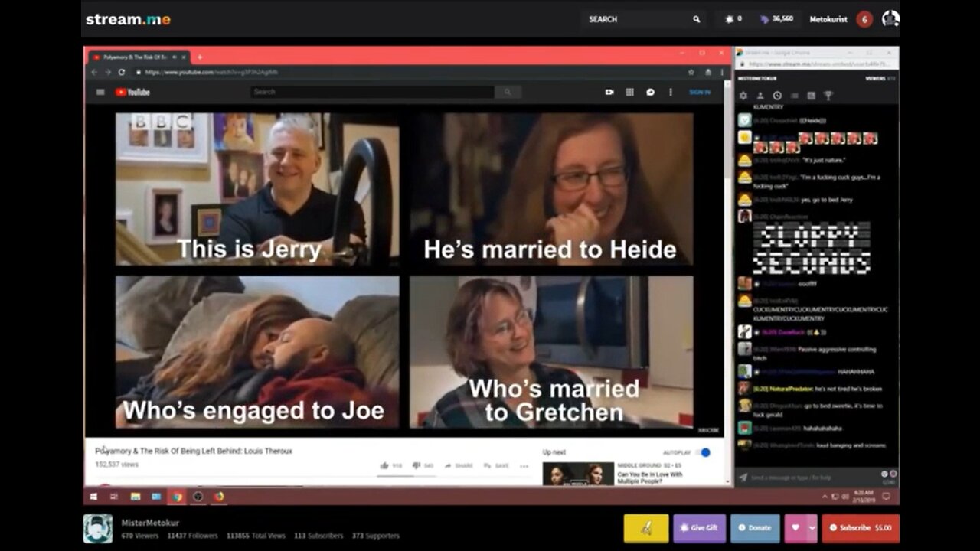Image resolution: width=980 pixels, height=551 pixels.
Task: Click the Donate button
Action: [x=755, y=528]
